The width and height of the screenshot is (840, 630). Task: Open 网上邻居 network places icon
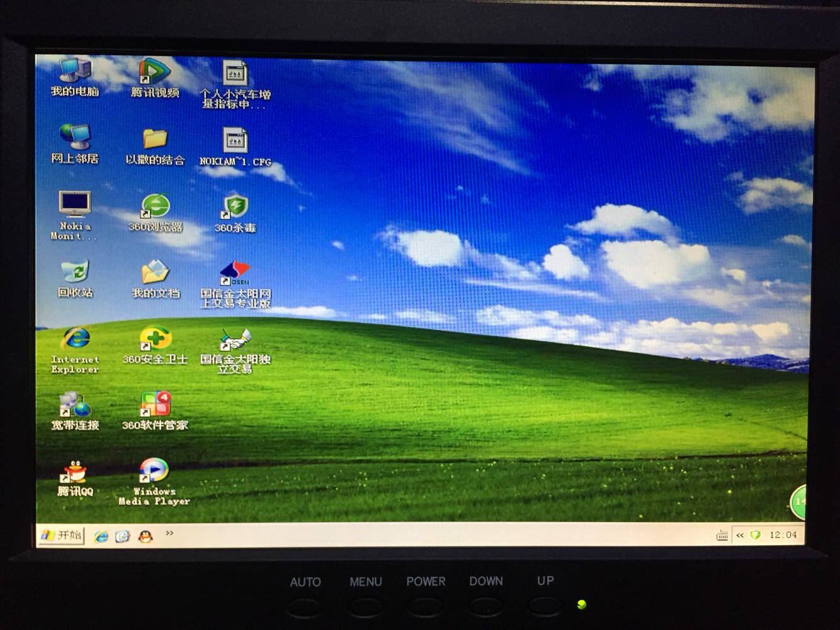coord(75,144)
